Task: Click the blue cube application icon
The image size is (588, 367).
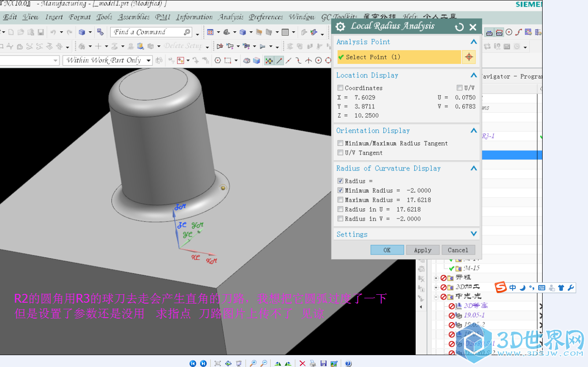Action: tap(82, 32)
